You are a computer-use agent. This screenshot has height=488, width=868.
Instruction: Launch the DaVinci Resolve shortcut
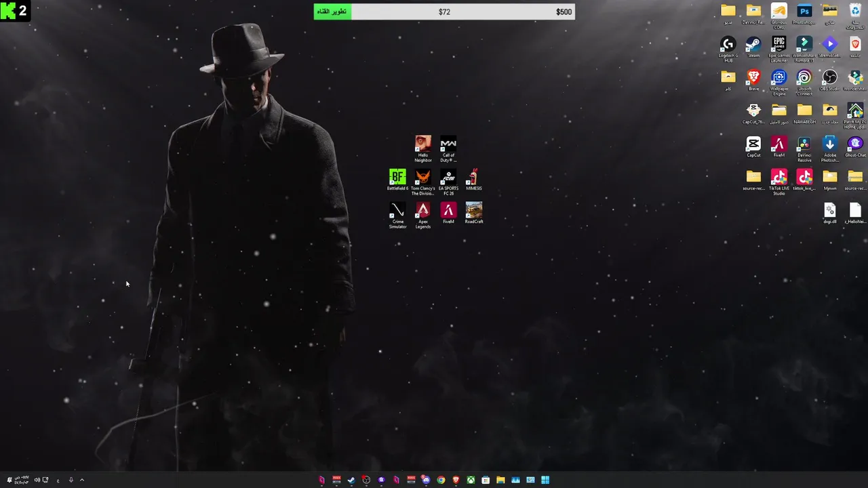click(804, 148)
